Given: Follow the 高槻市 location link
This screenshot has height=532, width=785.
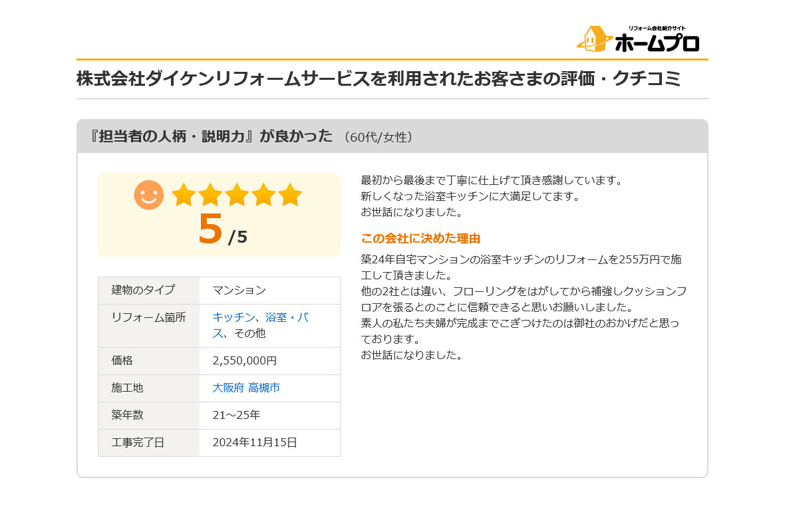Looking at the screenshot, I should (264, 388).
